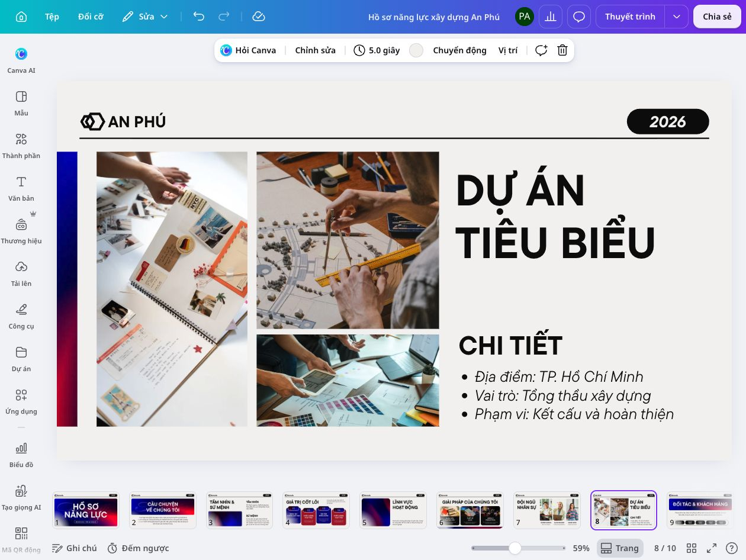Open the Thành phần elements panel
This screenshot has width=746, height=560.
[x=21, y=146]
